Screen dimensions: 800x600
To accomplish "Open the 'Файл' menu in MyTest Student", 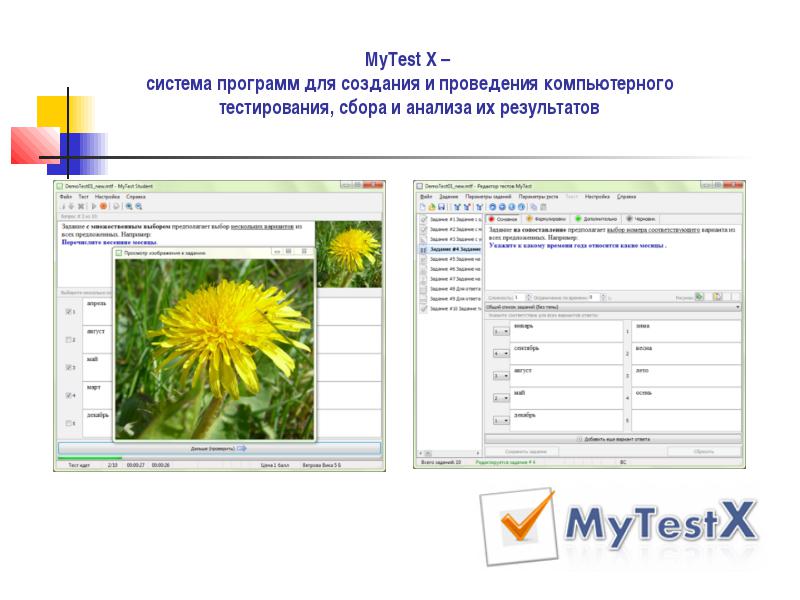I will click(x=66, y=196).
